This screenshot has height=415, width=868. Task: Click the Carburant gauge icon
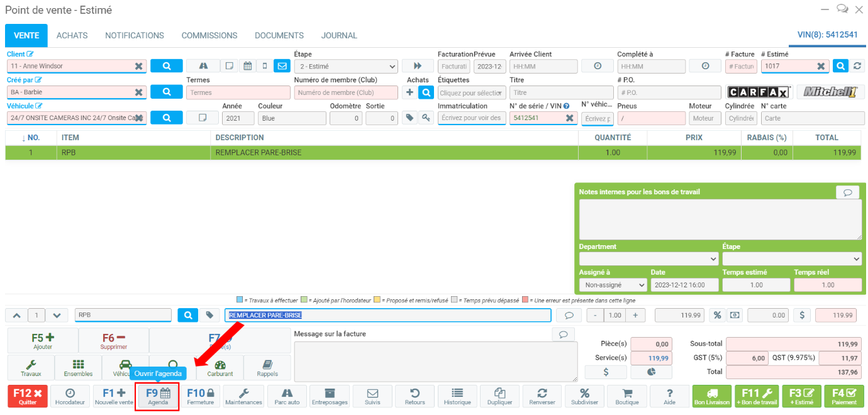pos(220,368)
